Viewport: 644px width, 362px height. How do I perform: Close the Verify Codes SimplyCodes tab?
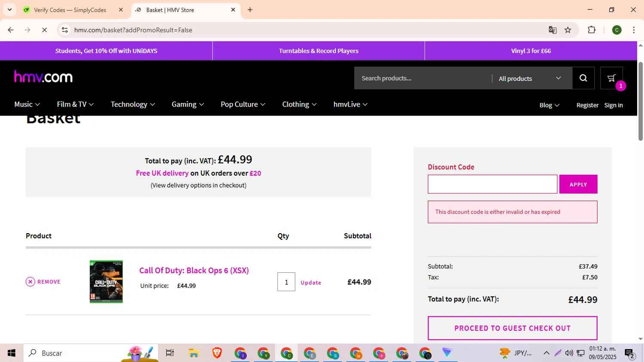tap(121, 10)
